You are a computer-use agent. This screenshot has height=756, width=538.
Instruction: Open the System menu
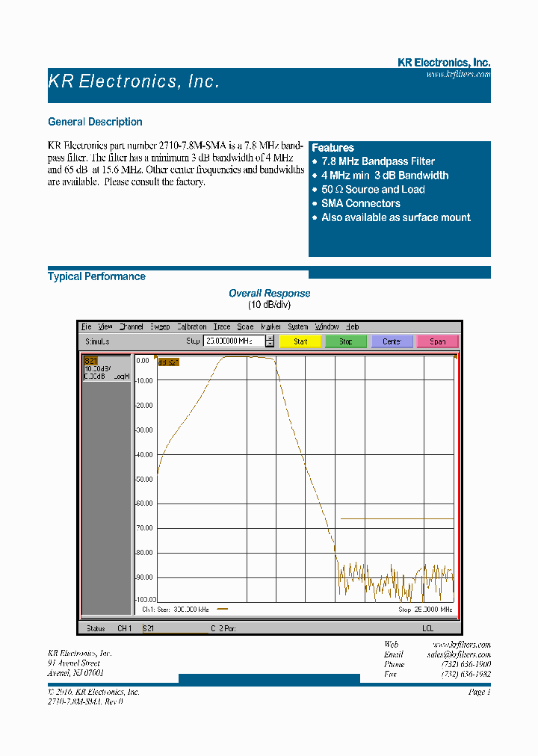297,327
